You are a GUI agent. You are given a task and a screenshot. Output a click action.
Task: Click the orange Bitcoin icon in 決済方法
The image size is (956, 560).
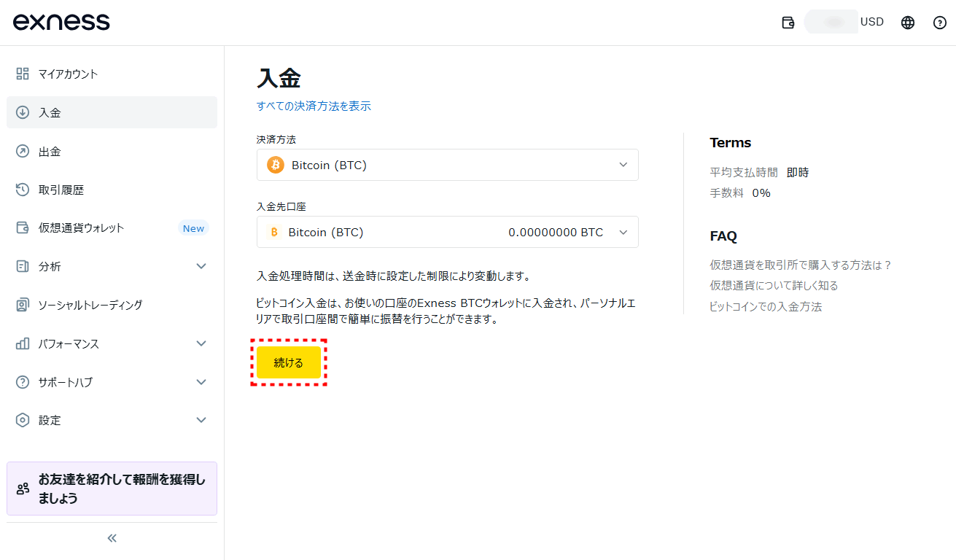click(x=276, y=165)
